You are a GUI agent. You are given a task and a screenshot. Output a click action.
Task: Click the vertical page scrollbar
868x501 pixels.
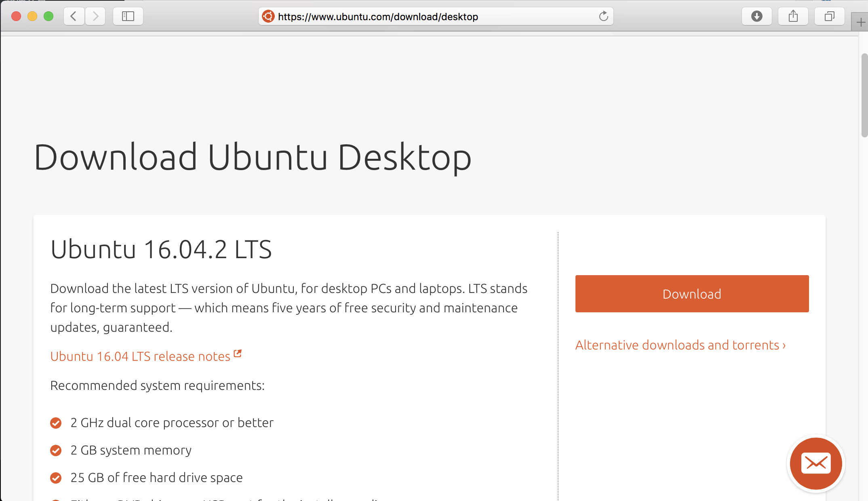(x=864, y=95)
